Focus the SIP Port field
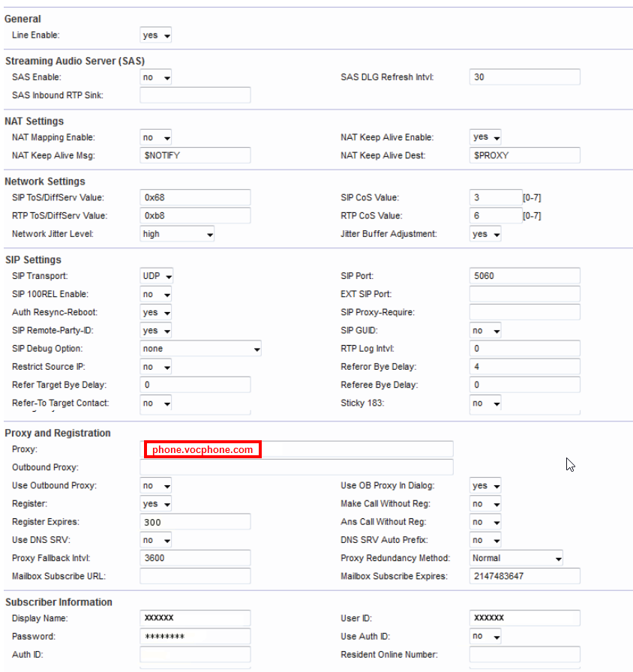 (x=524, y=276)
